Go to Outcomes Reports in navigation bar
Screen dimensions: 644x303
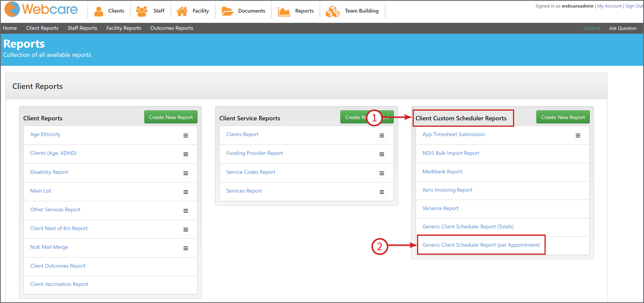pos(171,28)
